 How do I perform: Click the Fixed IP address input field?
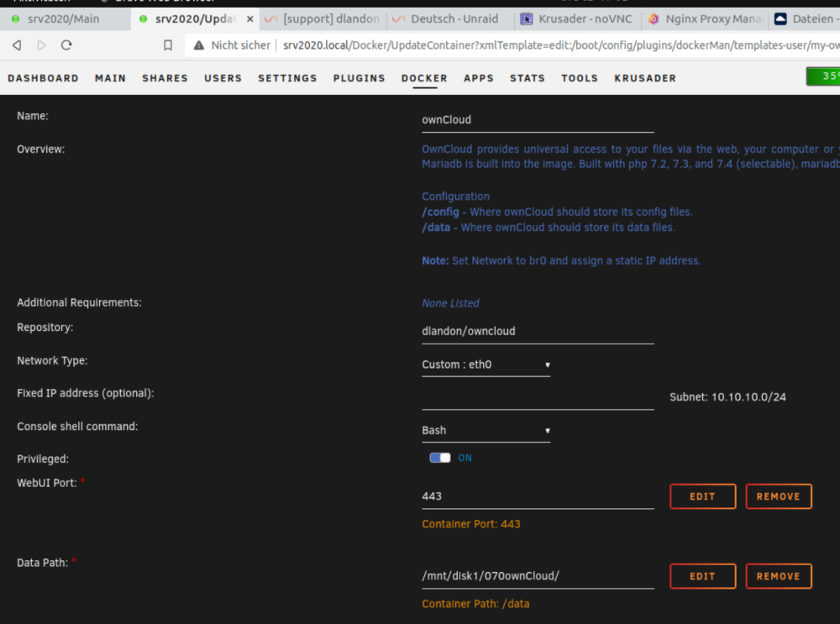[x=538, y=397]
